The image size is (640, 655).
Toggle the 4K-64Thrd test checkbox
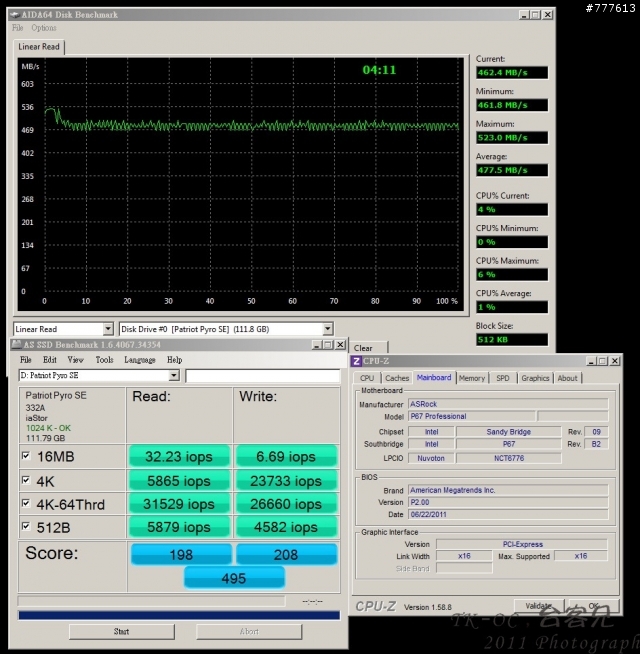26,503
